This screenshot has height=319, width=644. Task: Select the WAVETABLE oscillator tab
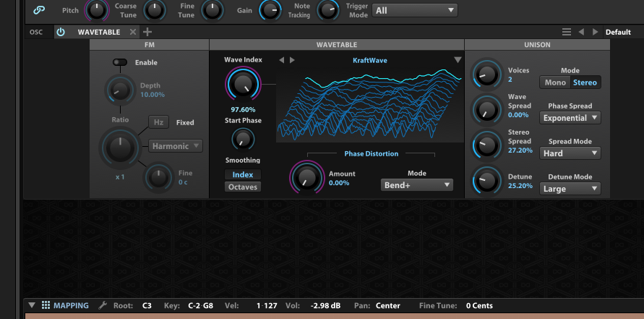tap(97, 32)
